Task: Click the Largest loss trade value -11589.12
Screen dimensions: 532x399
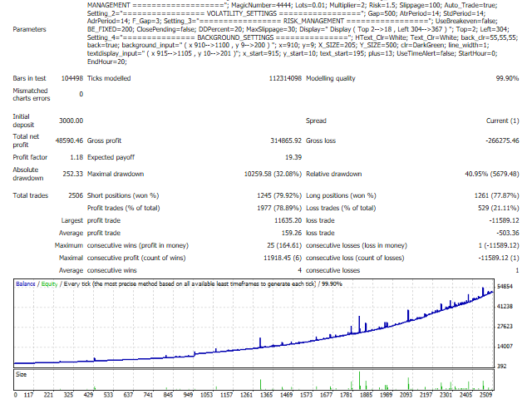Action: coord(499,220)
